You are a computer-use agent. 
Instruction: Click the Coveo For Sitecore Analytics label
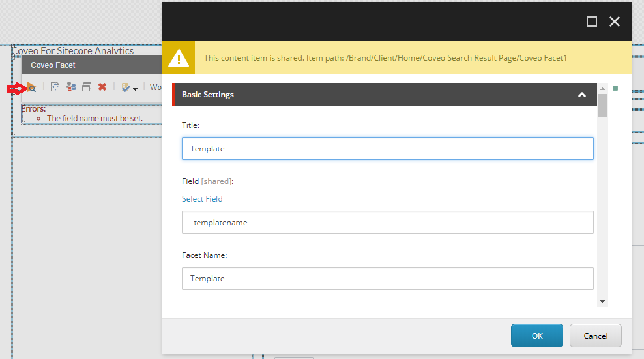click(73, 50)
